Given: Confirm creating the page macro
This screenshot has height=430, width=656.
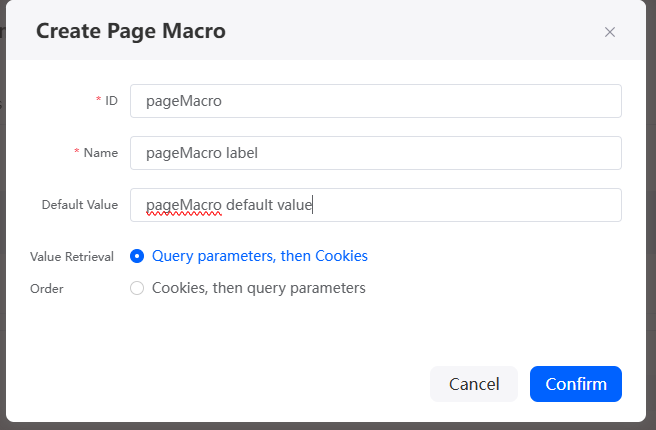Looking at the screenshot, I should (x=576, y=384).
